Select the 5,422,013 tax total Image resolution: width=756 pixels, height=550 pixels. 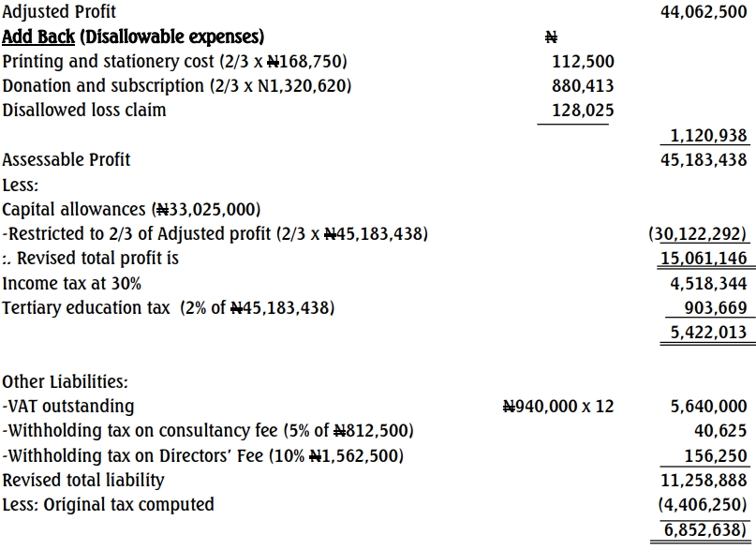click(x=708, y=332)
